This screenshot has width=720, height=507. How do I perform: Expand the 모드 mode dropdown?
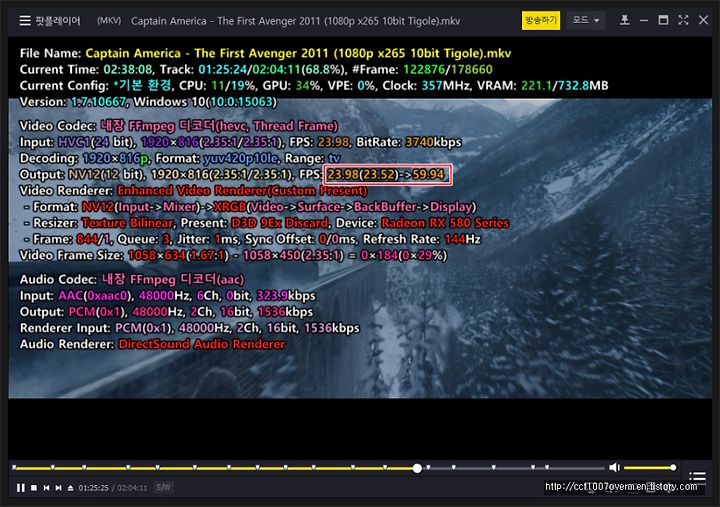click(x=585, y=20)
